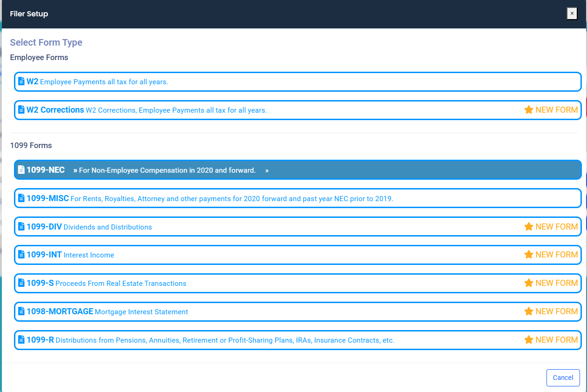This screenshot has height=392, width=587.
Task: Click the document icon beside 1099-DIV
Action: click(x=21, y=227)
